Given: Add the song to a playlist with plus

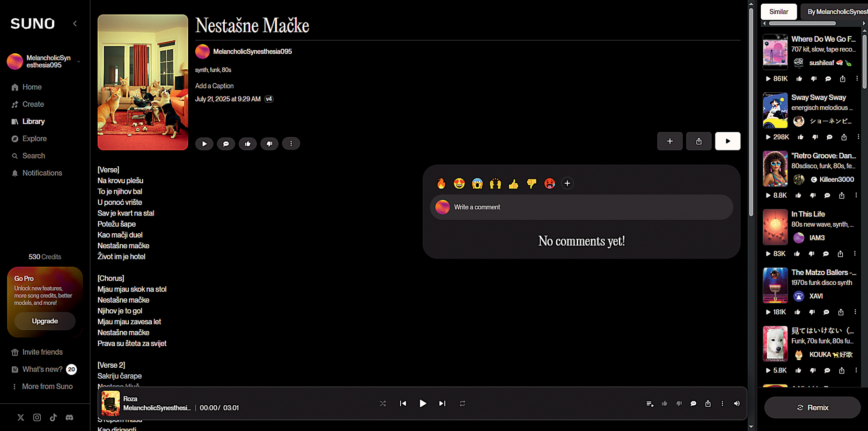Looking at the screenshot, I should click(669, 141).
